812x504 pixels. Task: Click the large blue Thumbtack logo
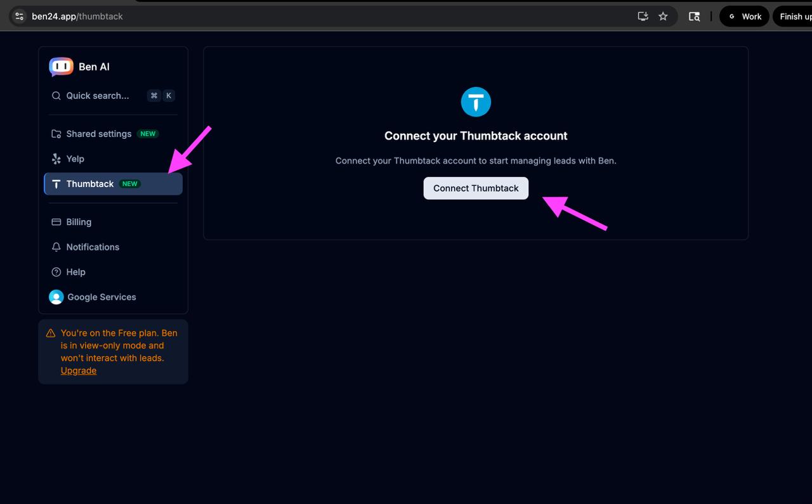click(476, 101)
